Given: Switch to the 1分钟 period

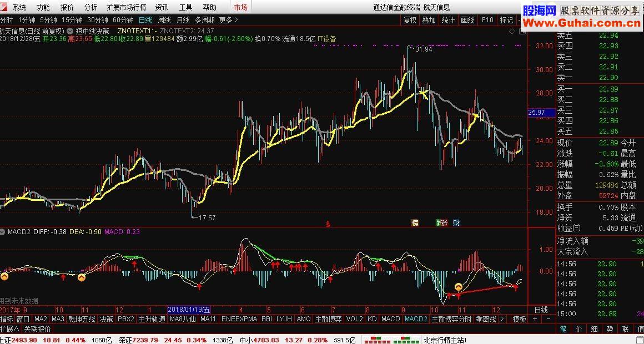Looking at the screenshot, I should pos(27,20).
